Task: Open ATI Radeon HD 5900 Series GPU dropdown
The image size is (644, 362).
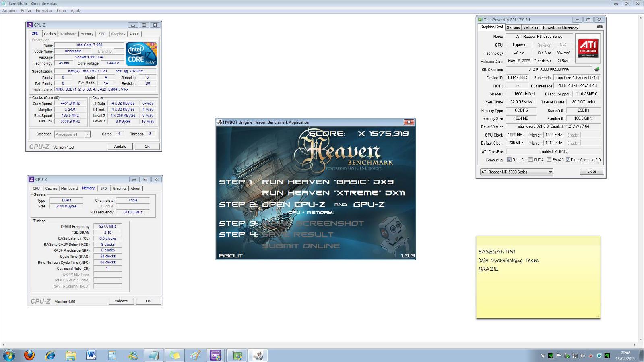Action: click(517, 172)
